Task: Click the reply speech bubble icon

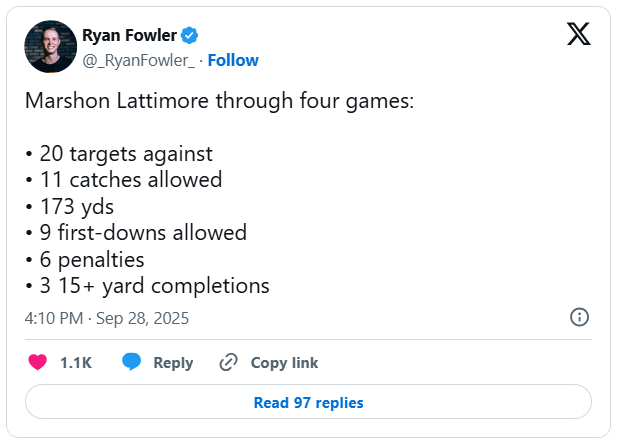Action: pos(131,362)
